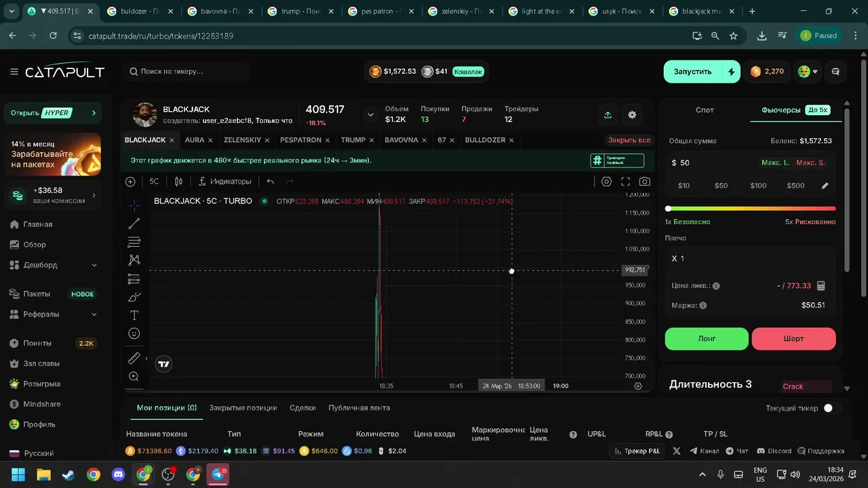Edit the preset amounts with pencil
Image resolution: width=868 pixels, height=488 pixels.
pos(825,186)
